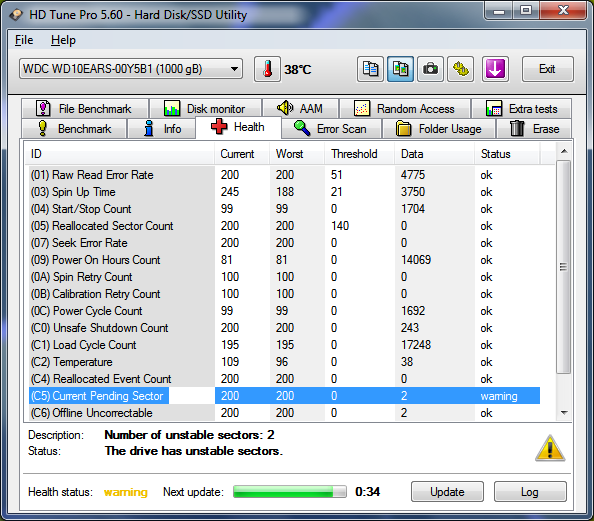Click the Data column header

pos(435,154)
